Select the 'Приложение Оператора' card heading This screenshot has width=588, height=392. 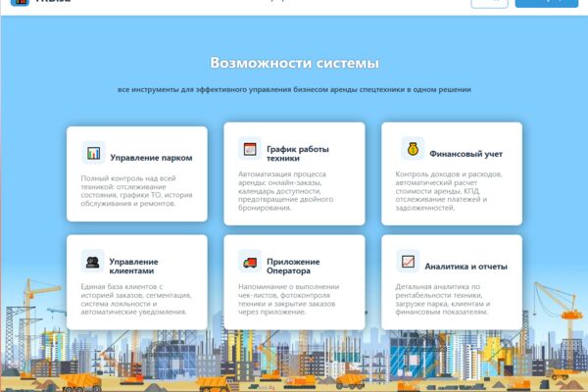click(293, 266)
